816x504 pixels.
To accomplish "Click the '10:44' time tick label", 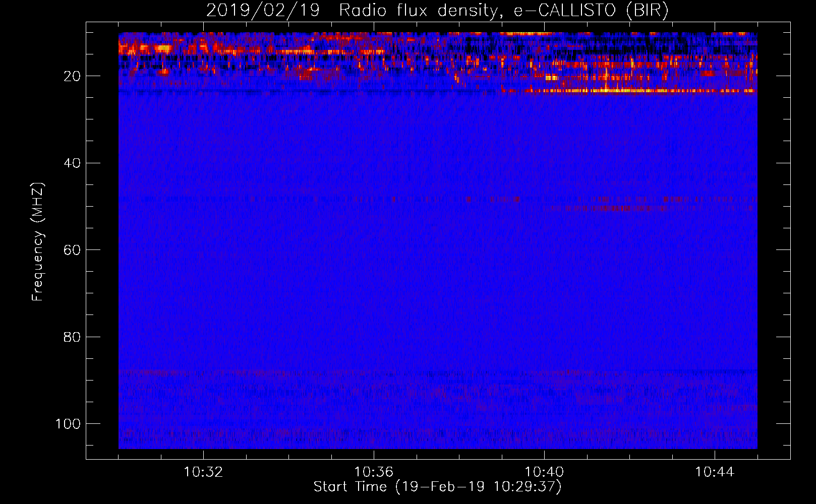I will [x=715, y=472].
